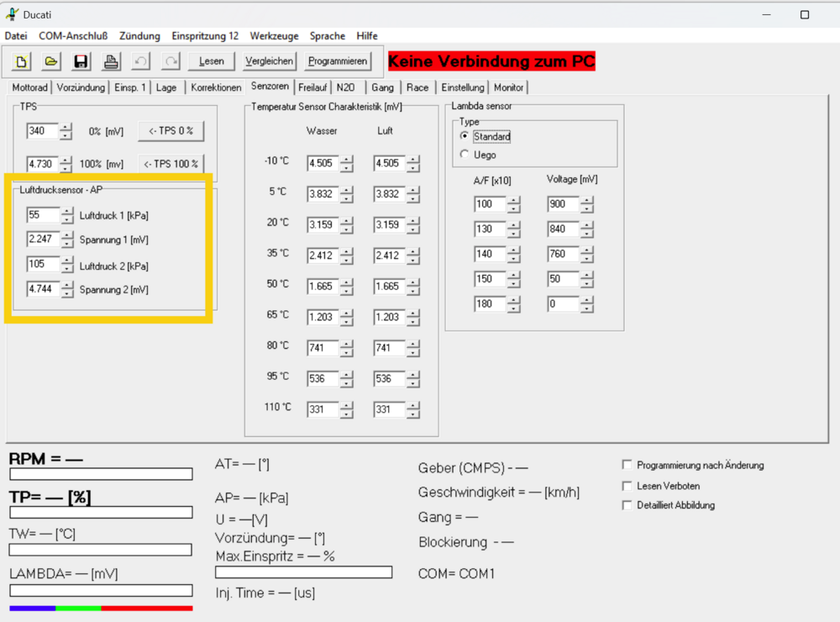
Task: Enable Programmierung nach Änderung checkbox
Action: pos(627,465)
